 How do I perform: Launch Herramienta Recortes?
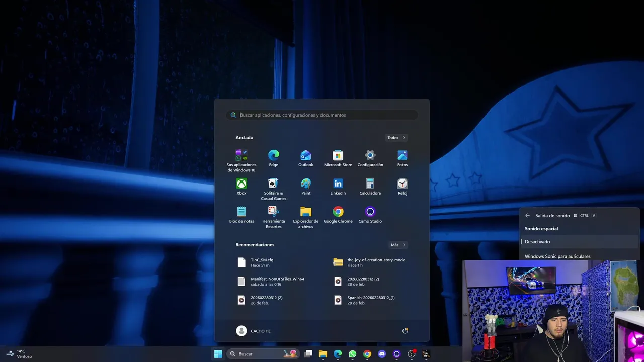(x=274, y=217)
